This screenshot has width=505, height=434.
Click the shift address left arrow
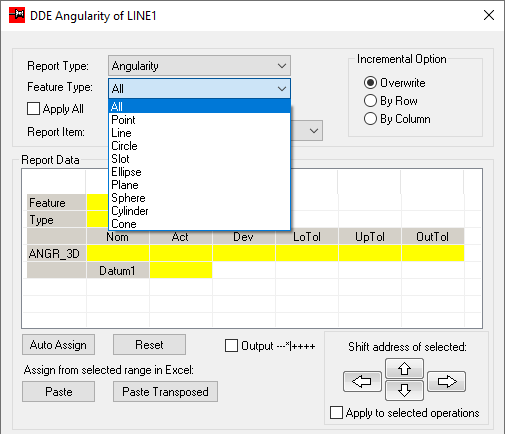click(362, 381)
